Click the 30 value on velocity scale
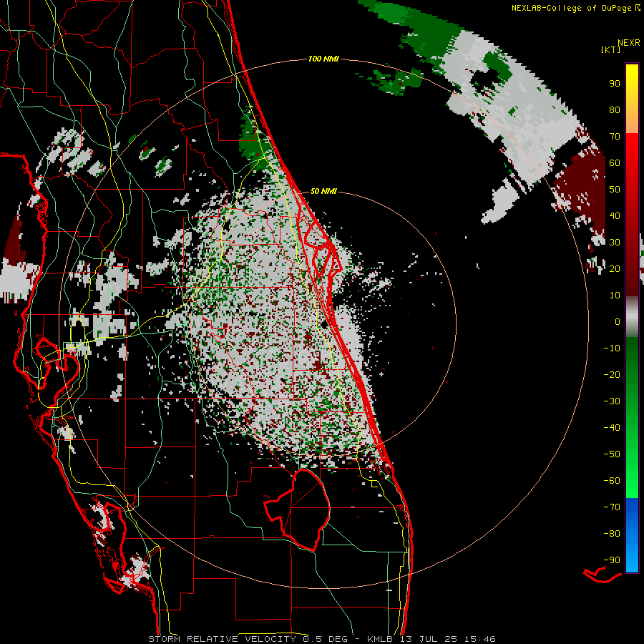Image resolution: width=644 pixels, height=644 pixels. (615, 243)
